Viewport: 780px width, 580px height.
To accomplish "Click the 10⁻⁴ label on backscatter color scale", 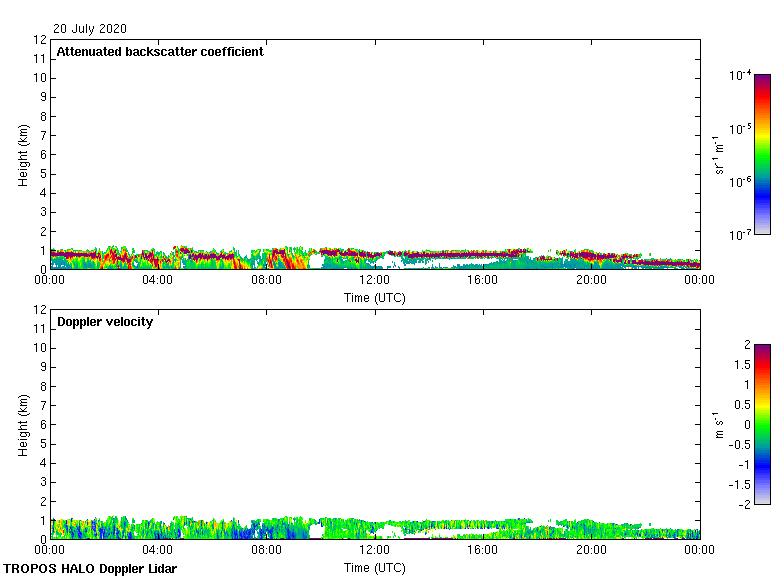I will pyautogui.click(x=740, y=76).
